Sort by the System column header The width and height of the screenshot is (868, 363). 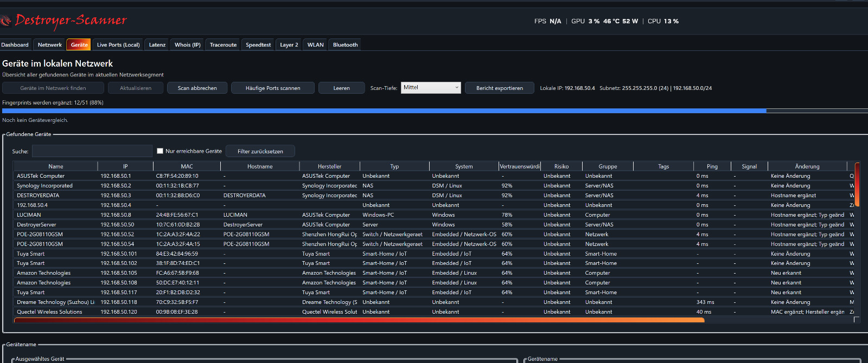pyautogui.click(x=464, y=166)
